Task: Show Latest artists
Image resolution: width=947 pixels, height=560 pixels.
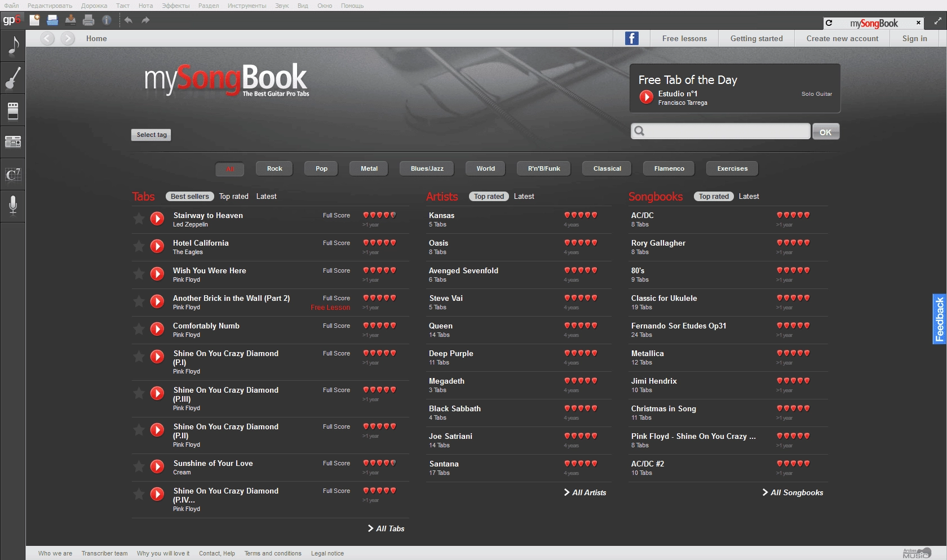Action: pos(524,197)
